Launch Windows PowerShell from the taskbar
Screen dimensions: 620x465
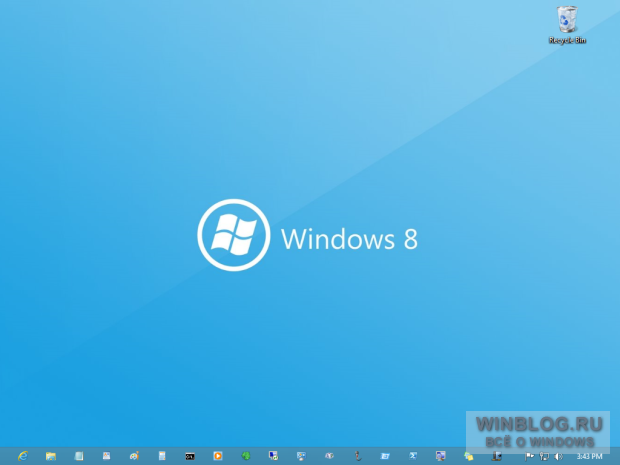coord(413,456)
